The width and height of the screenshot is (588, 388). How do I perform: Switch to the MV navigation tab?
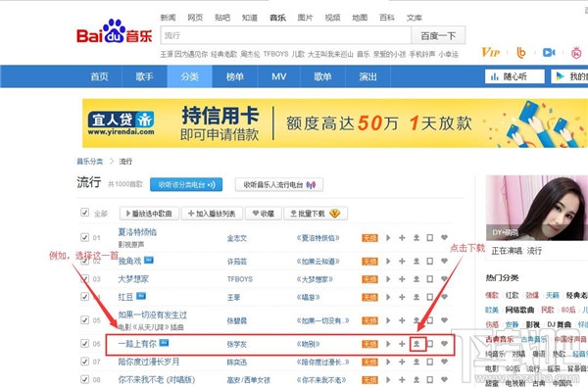pyautogui.click(x=279, y=76)
